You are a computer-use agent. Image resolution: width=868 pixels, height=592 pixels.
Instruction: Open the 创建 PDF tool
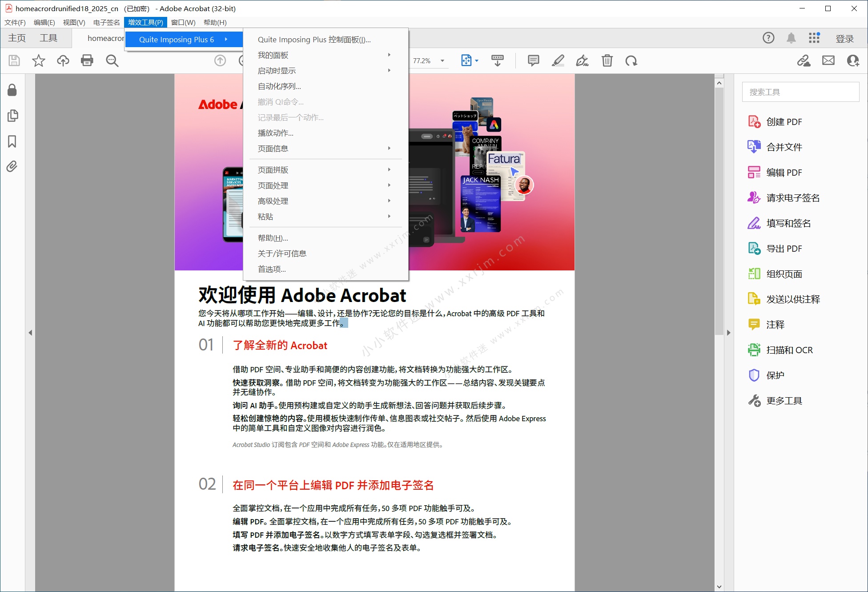[785, 121]
